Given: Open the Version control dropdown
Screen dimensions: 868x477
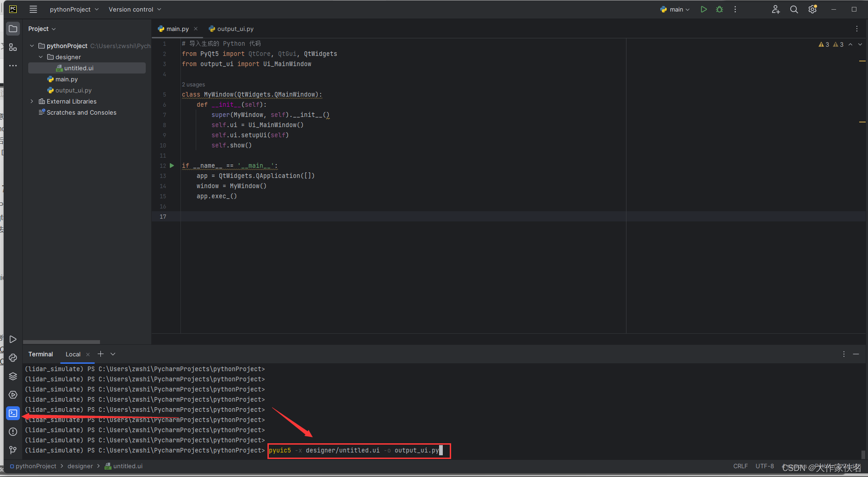Looking at the screenshot, I should [135, 9].
